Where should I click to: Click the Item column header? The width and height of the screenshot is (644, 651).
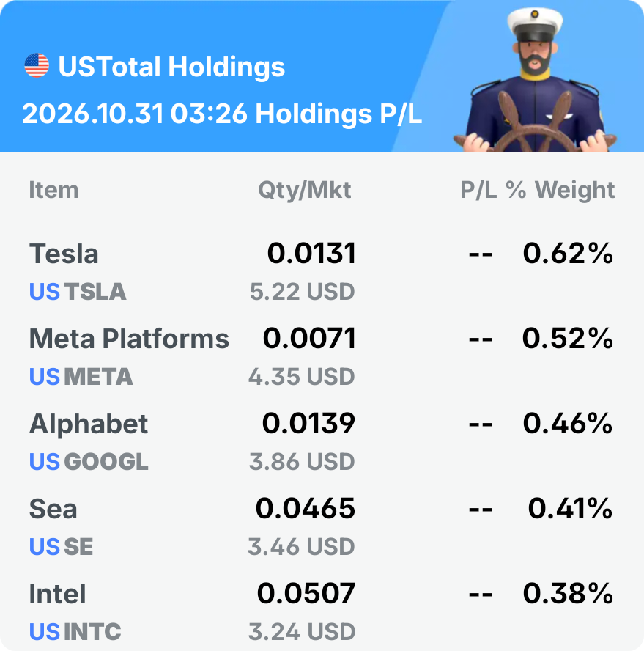pos(53,190)
